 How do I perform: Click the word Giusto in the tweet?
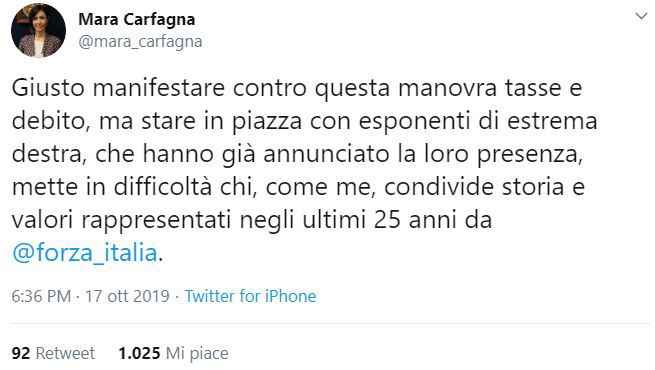pyautogui.click(x=48, y=88)
